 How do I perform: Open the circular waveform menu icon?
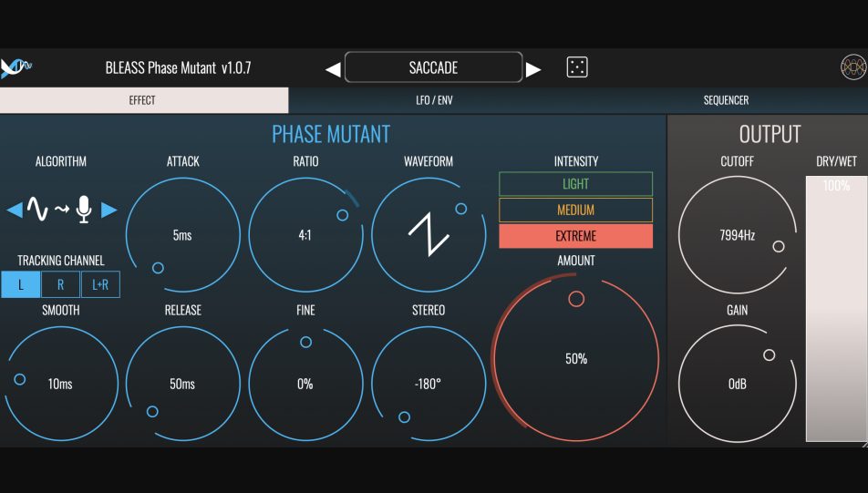(853, 67)
